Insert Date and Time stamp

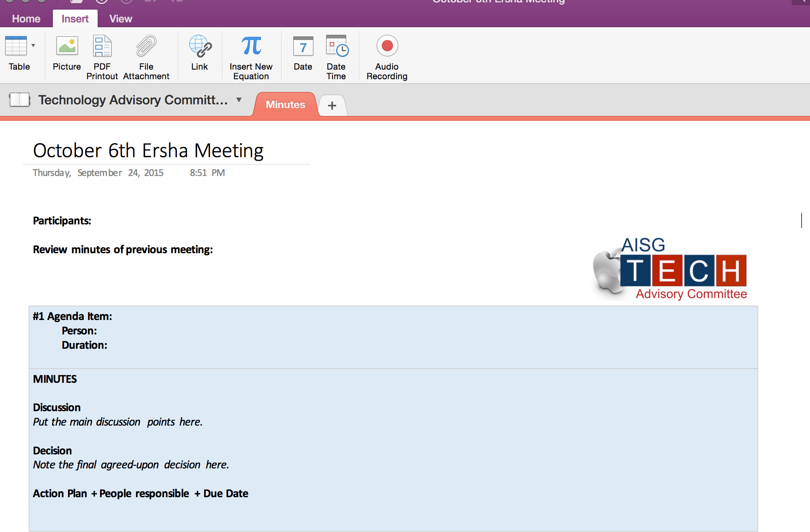tap(336, 46)
